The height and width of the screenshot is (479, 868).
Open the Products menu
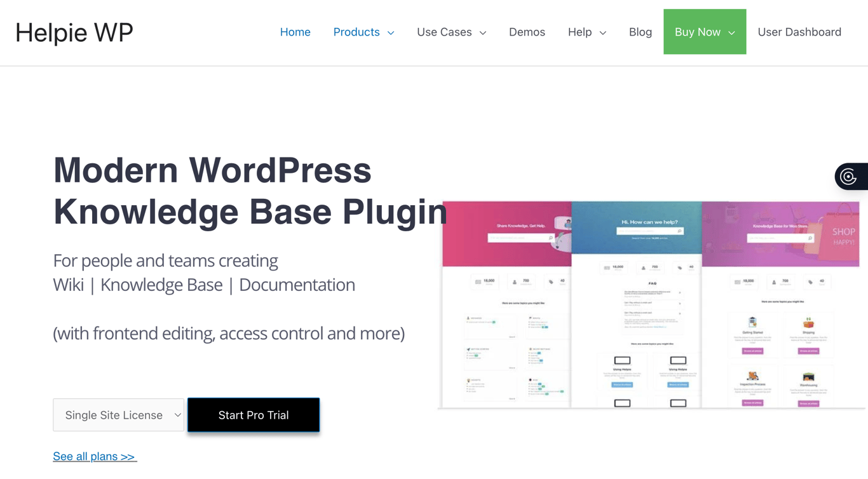(x=356, y=32)
